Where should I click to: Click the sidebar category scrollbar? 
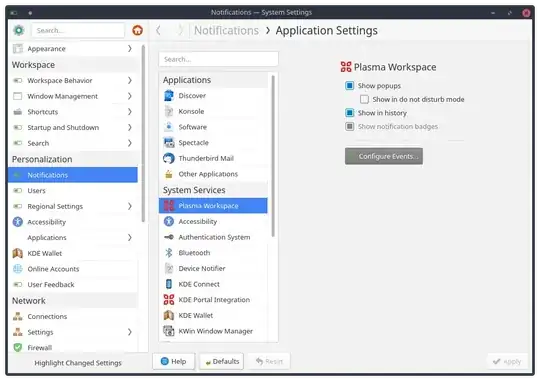143,134
